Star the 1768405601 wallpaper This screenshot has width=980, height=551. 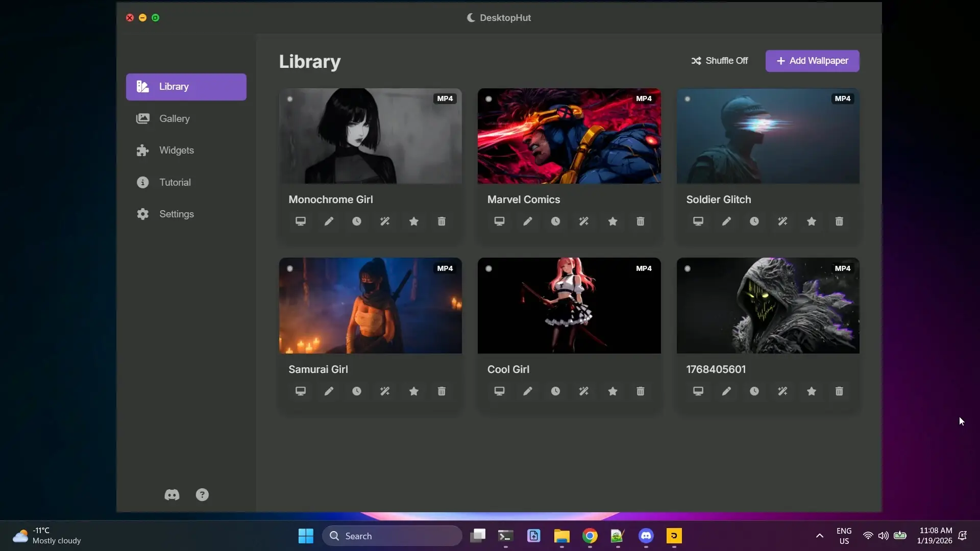coord(812,391)
